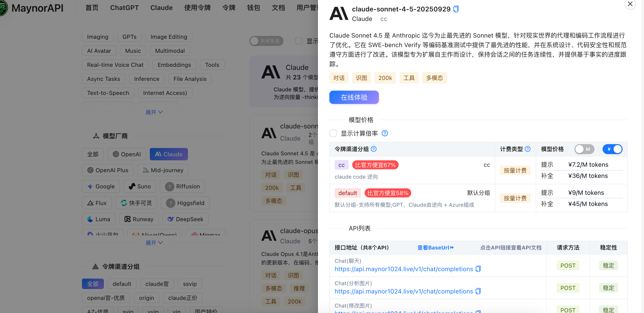Open the 钱包 menu item
The image size is (644, 313).
pos(253,8)
